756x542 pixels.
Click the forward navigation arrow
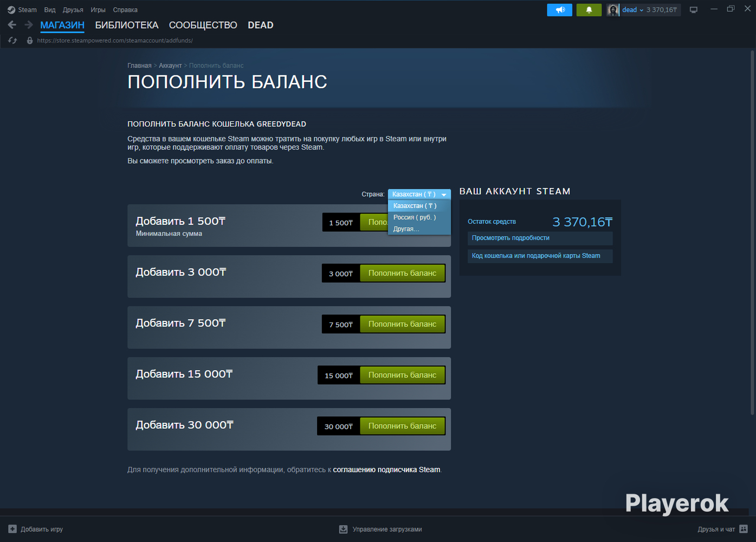29,25
